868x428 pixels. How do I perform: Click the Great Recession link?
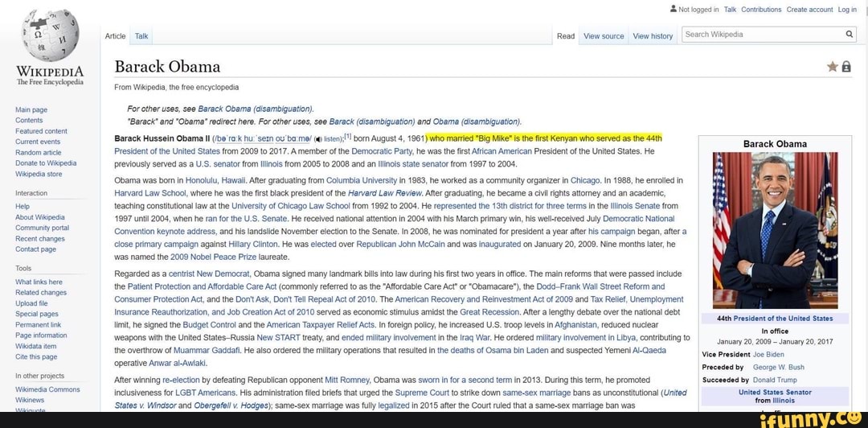pos(490,312)
